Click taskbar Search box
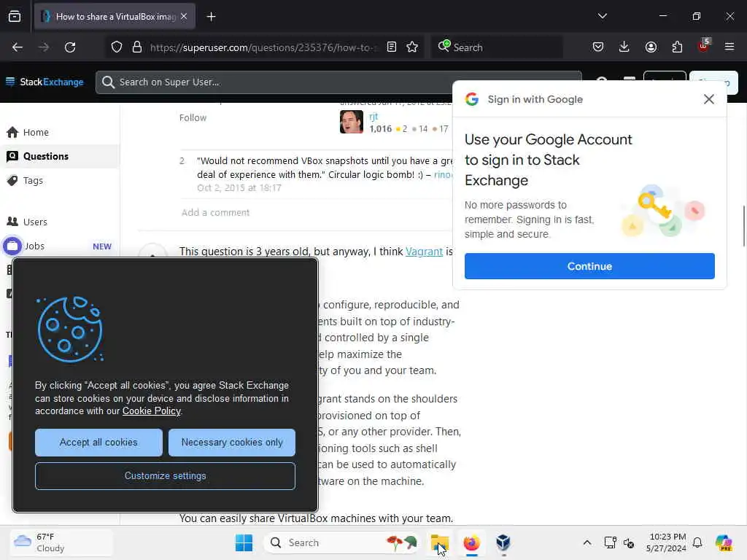747x560 pixels. 341,542
